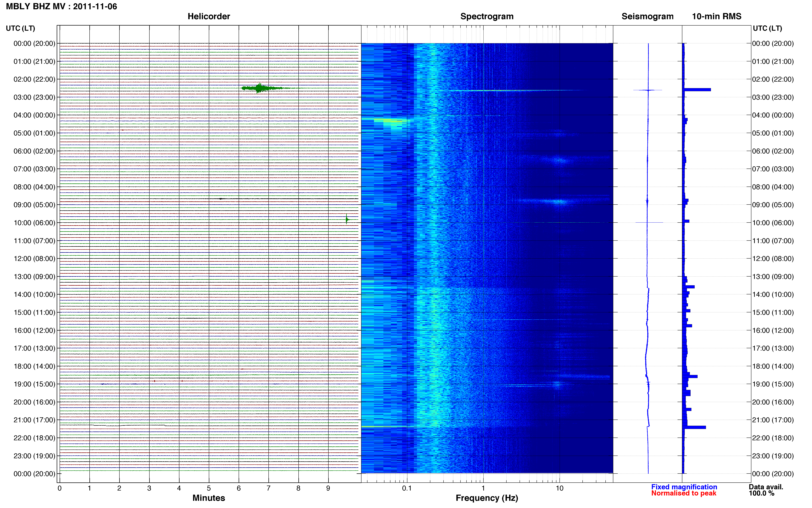812x508 pixels.
Task: Click the left 13:00 (09:00) time label
Action: pyautogui.click(x=34, y=277)
